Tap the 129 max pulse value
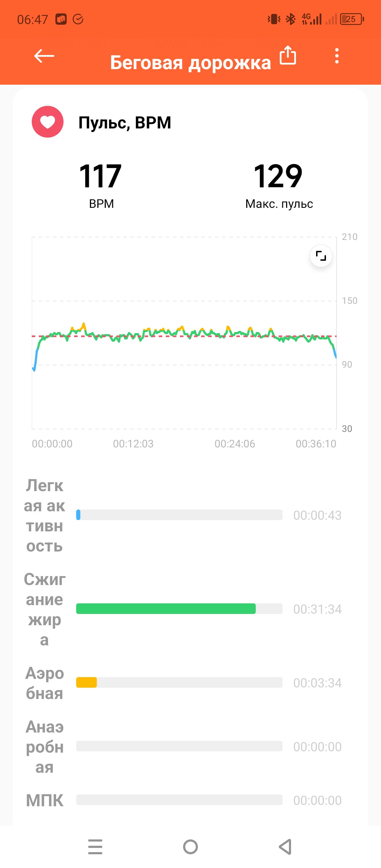 click(x=278, y=176)
